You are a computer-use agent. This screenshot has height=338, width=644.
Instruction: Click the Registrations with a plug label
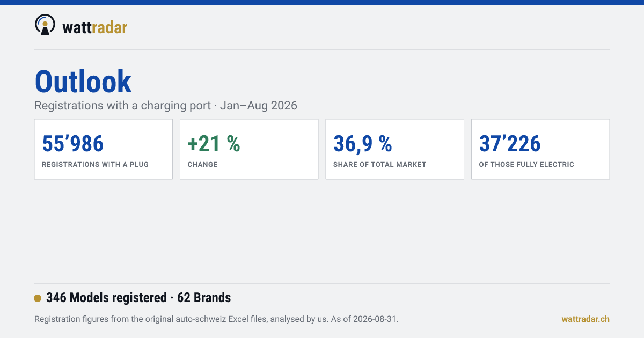[96, 165]
